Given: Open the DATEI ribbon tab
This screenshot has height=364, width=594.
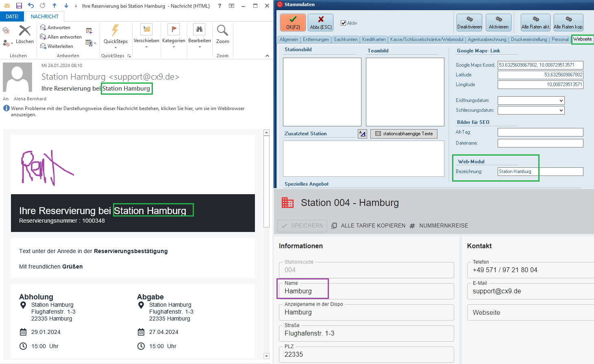Looking at the screenshot, I should tap(12, 17).
